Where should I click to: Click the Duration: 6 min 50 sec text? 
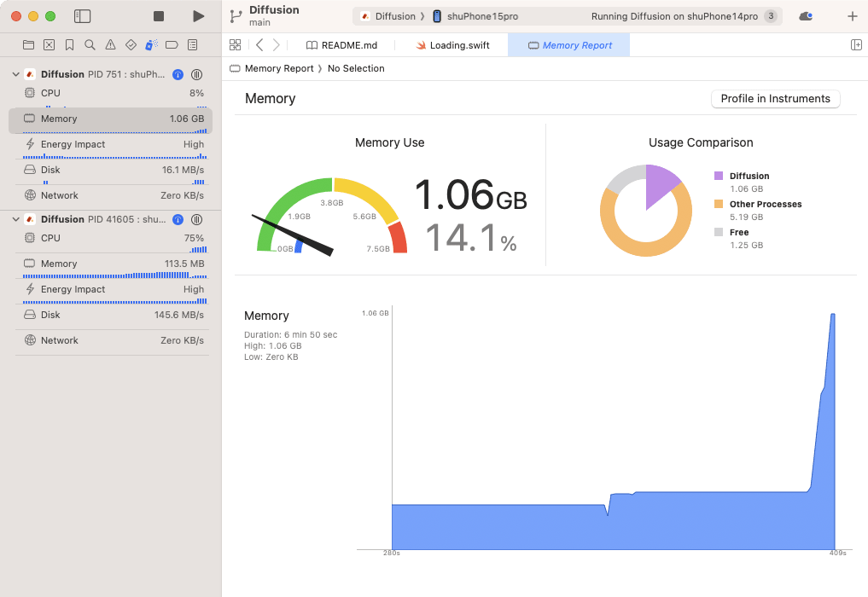(x=291, y=334)
